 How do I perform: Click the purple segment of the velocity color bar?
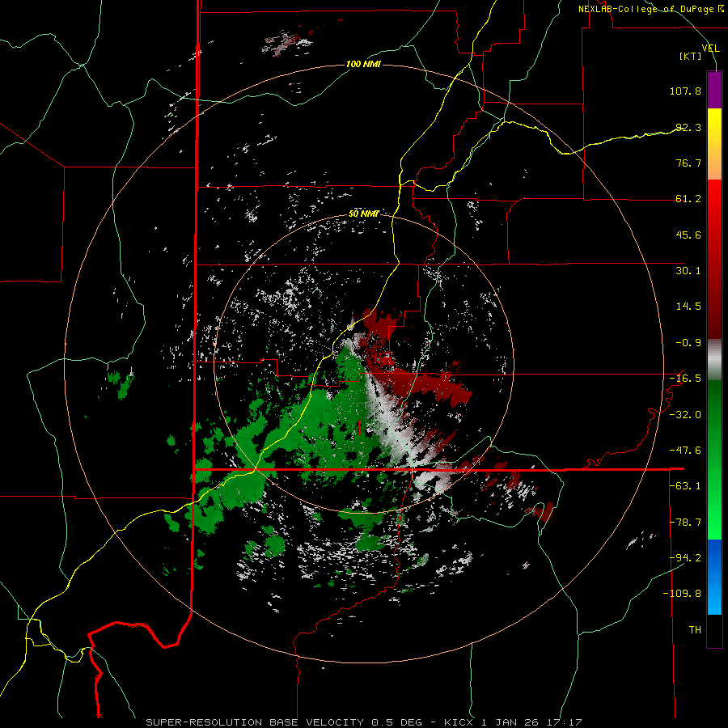[x=714, y=90]
